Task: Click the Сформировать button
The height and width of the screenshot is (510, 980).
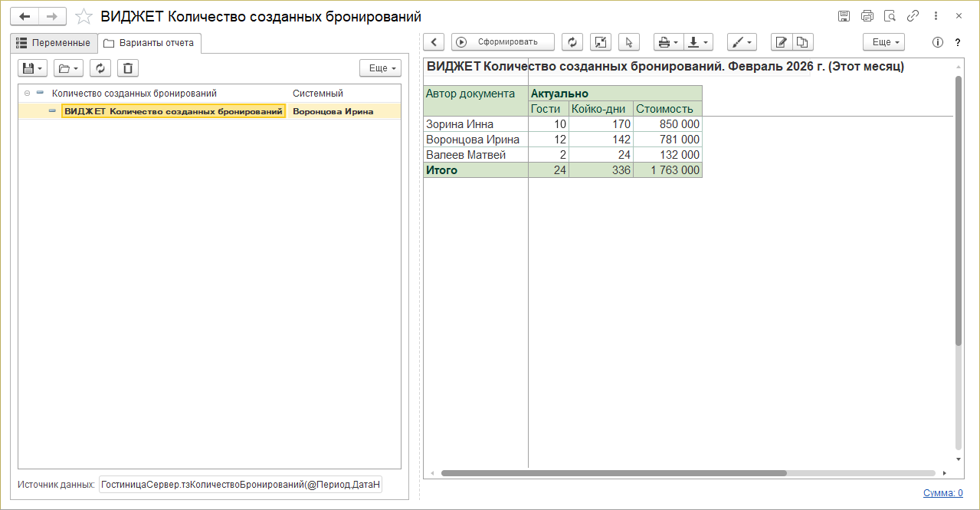Action: (503, 42)
